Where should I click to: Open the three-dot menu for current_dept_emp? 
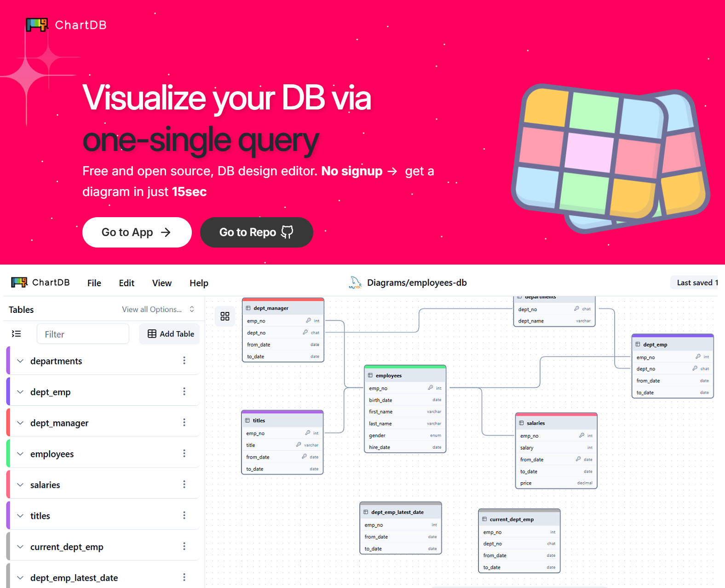(x=184, y=547)
